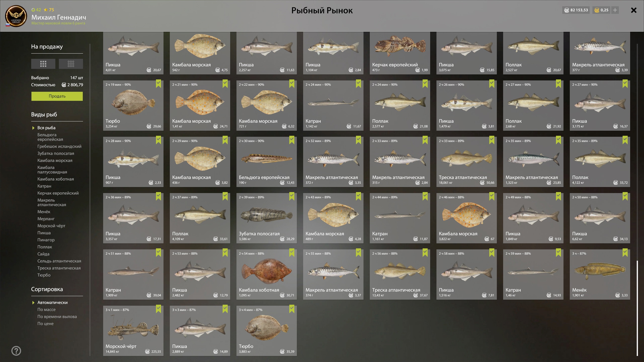Toggle the bookmark on Треска атлантическая 18,061 кг
644x362 pixels.
[492, 140]
